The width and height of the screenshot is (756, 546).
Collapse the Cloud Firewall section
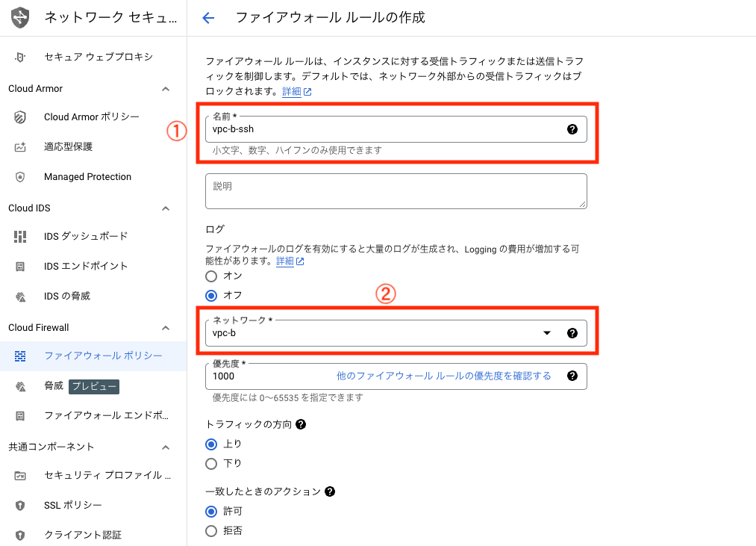(166, 328)
